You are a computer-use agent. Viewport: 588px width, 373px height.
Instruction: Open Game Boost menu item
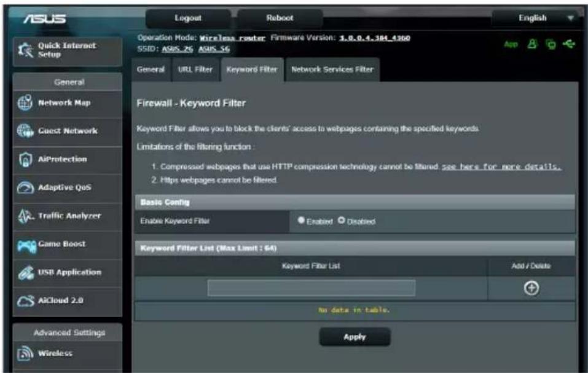[68, 244]
